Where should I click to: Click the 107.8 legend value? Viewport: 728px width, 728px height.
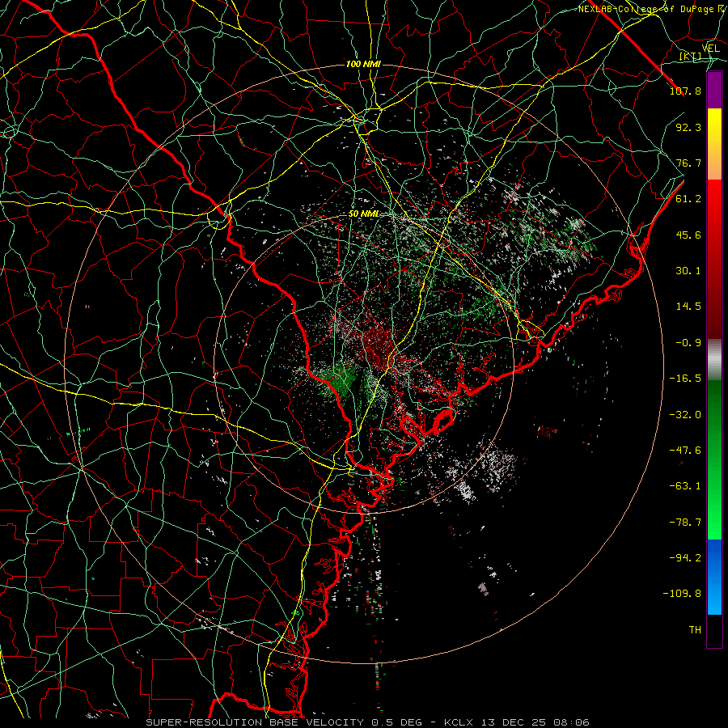(x=685, y=91)
